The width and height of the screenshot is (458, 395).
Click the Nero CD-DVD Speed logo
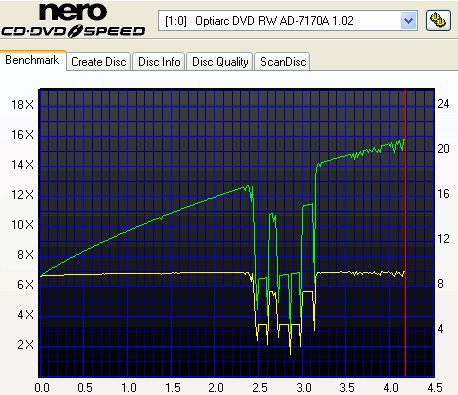click(73, 20)
